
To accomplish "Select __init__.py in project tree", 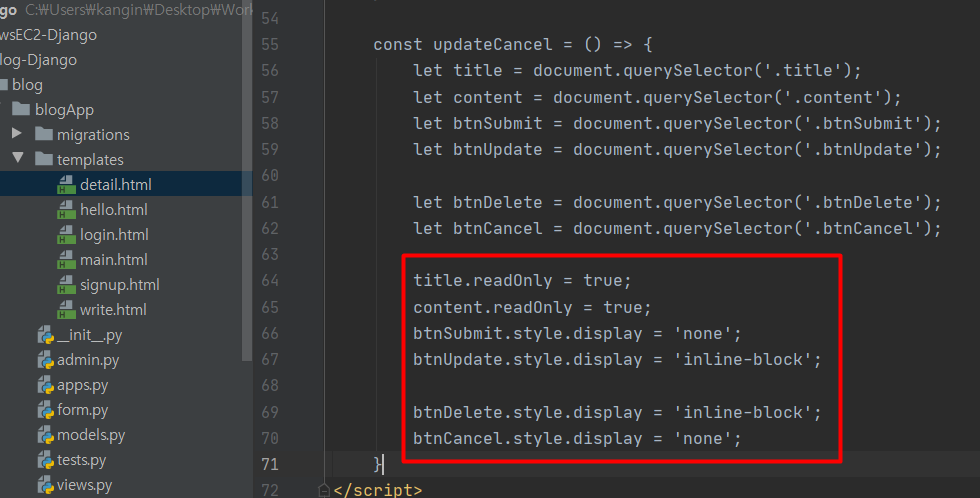I will click(x=89, y=336).
